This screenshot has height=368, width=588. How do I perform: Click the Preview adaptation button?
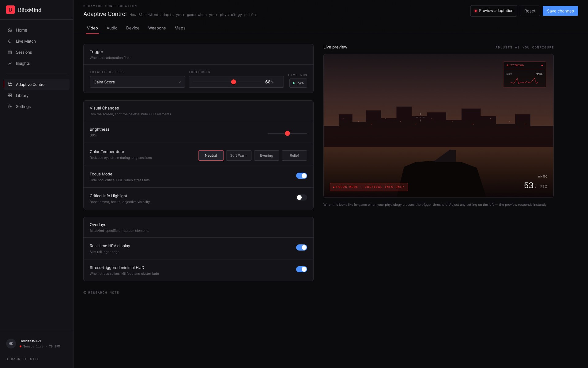[x=494, y=11]
